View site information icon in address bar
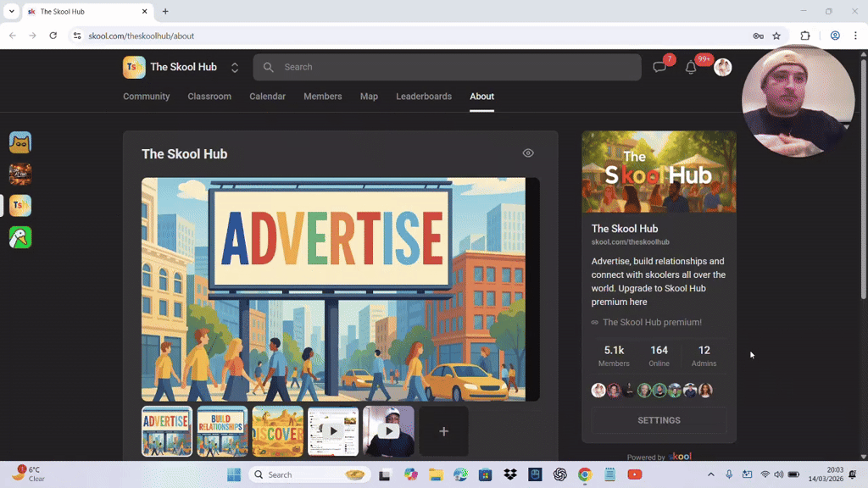868x488 pixels. pyautogui.click(x=77, y=36)
